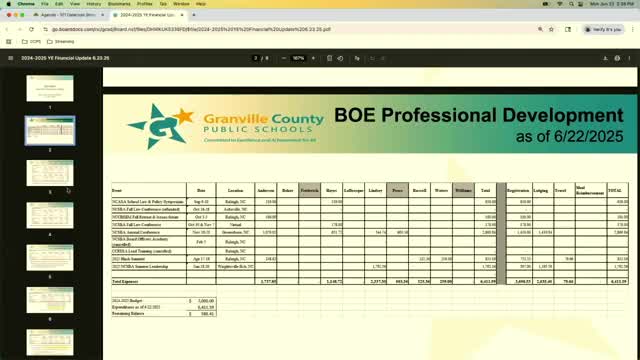Open the Streaming bookmarks folder
The image size is (640, 360).
click(x=61, y=42)
